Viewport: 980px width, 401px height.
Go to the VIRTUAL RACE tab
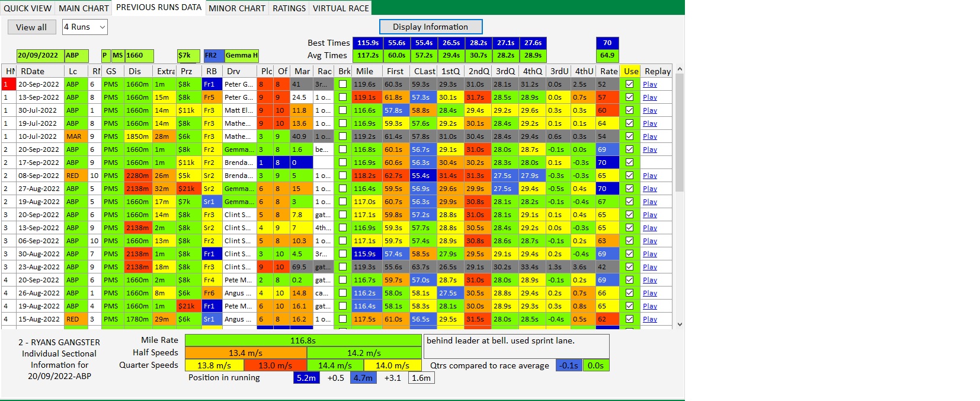(341, 8)
